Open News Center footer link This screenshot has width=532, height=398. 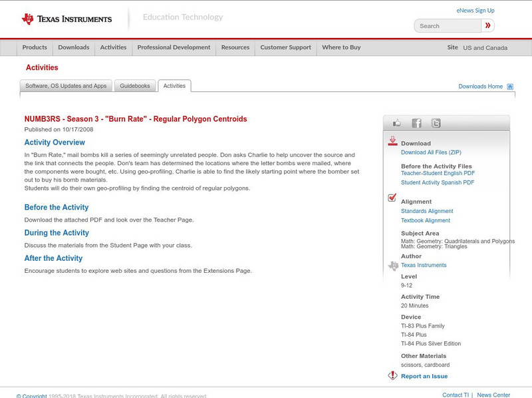493,395
